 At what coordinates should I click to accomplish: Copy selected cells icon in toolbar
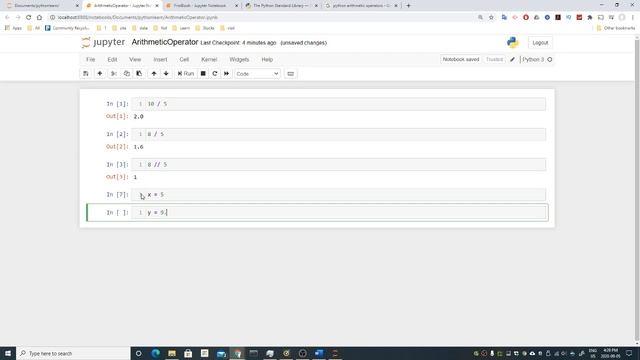127,74
